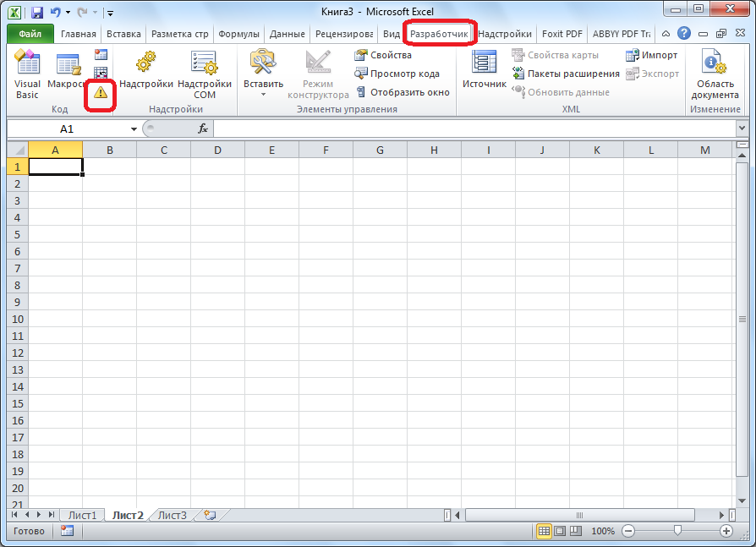The image size is (756, 547).
Task: Click the fx Insert Function button
Action: click(203, 129)
